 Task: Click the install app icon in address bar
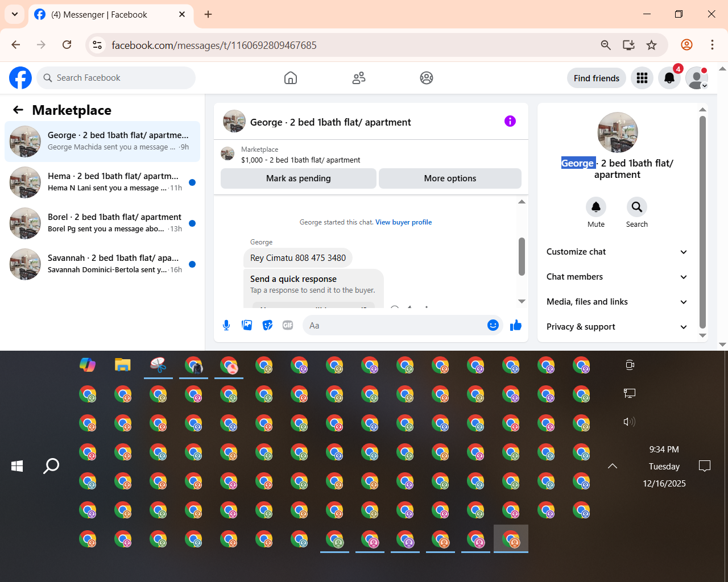[x=628, y=45]
